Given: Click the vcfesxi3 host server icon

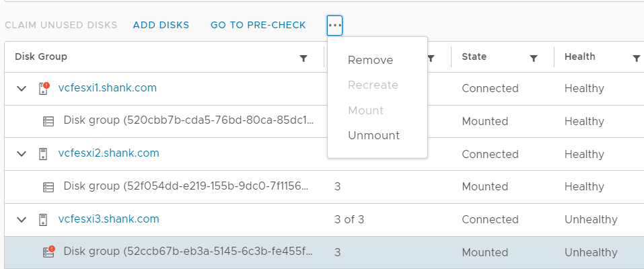Looking at the screenshot, I should coord(43,220).
